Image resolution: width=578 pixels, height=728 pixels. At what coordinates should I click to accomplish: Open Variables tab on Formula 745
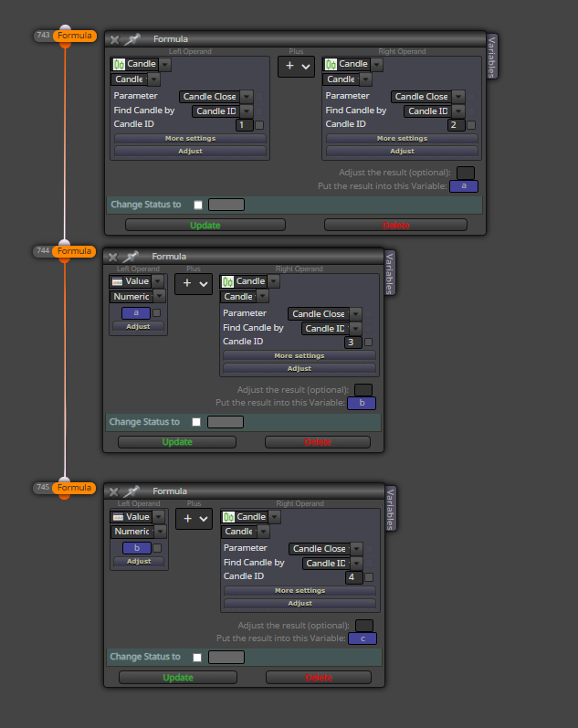tap(391, 509)
